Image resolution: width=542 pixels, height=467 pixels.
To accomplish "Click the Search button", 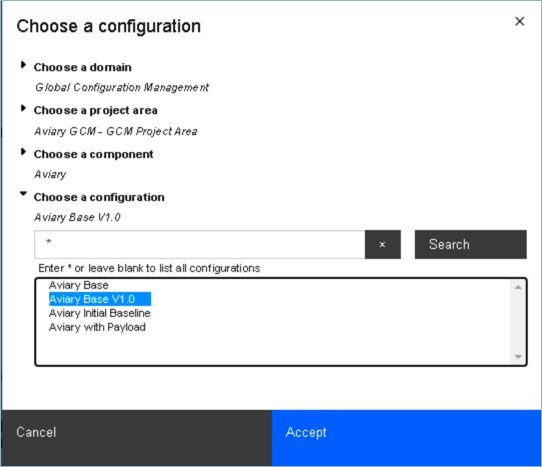I will (470, 244).
